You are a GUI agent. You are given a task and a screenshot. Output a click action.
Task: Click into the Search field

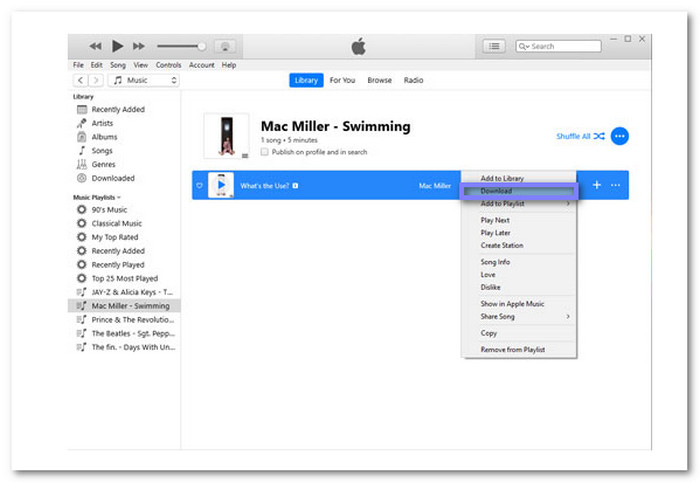pyautogui.click(x=558, y=46)
